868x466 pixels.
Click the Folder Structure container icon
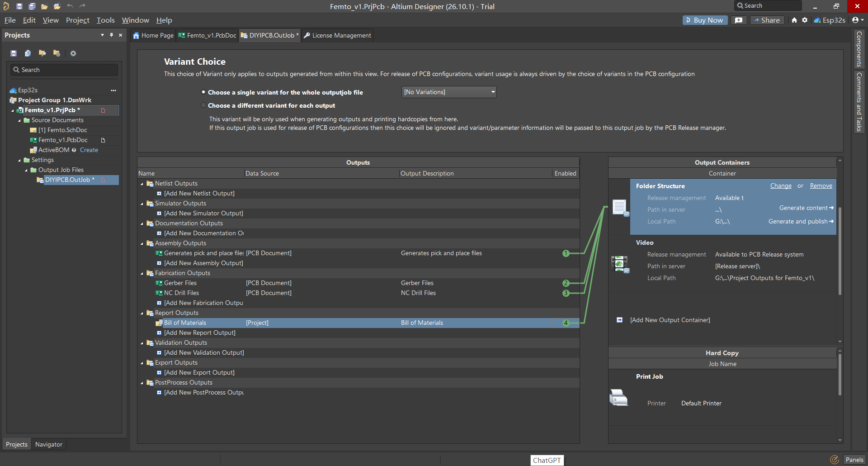click(x=620, y=208)
